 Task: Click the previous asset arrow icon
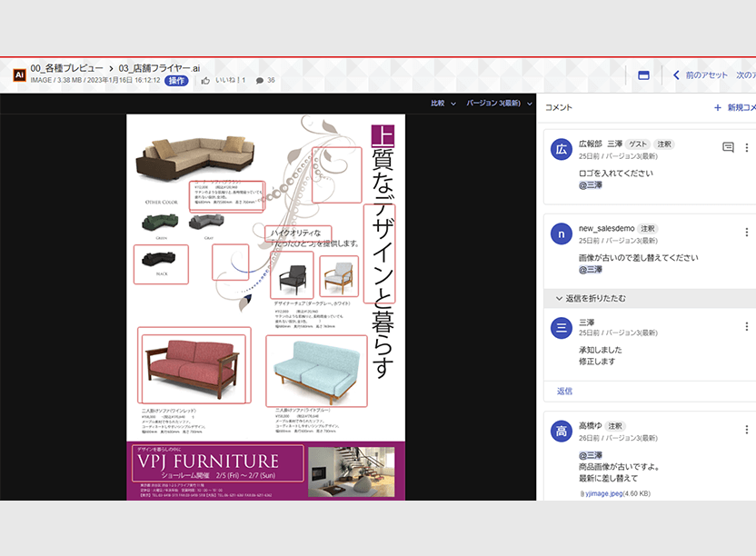(x=676, y=75)
